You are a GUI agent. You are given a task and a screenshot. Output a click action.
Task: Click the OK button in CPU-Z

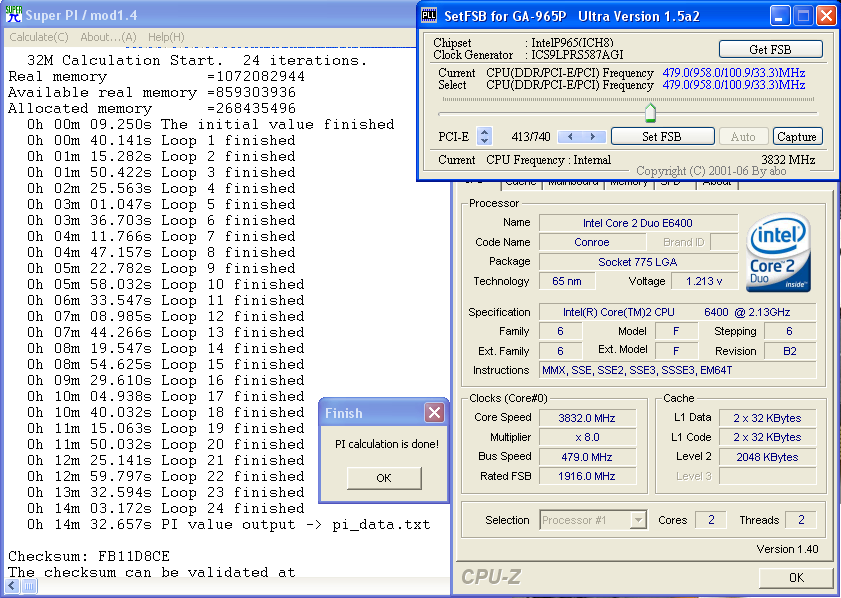pos(796,578)
